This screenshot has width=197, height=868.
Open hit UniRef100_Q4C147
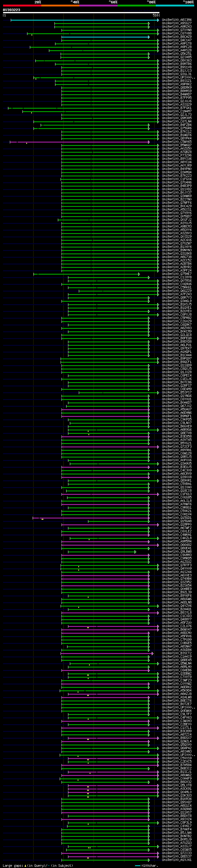tap(177, 40)
